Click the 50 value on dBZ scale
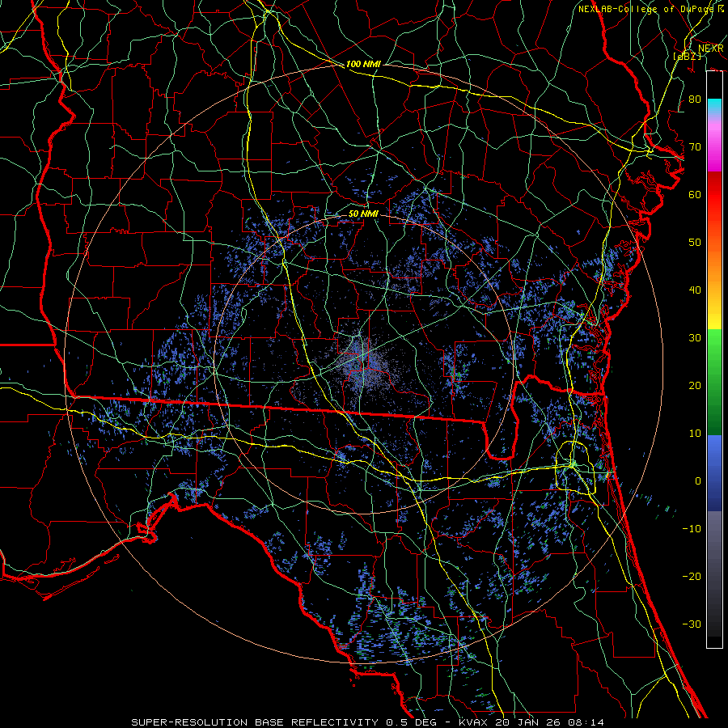This screenshot has width=728, height=728. [695, 243]
